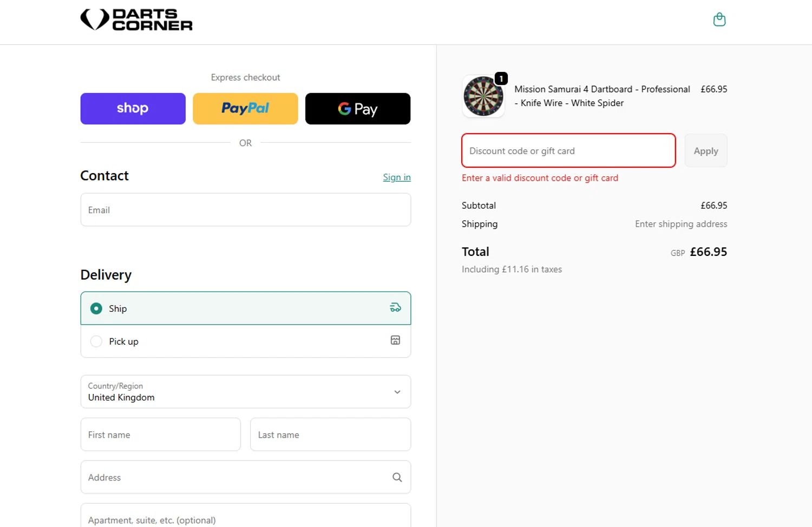Click the address search magnifier icon
Viewport: 812px width, 527px height.
[397, 477]
